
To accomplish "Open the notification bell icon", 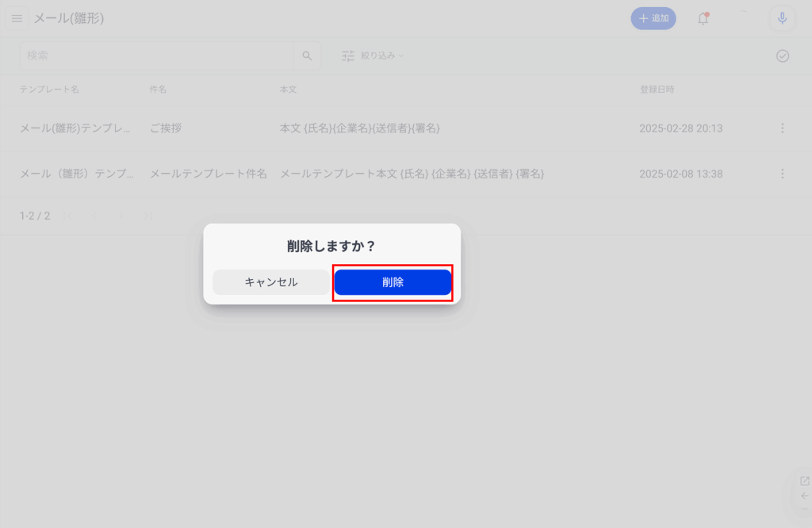I will (703, 19).
